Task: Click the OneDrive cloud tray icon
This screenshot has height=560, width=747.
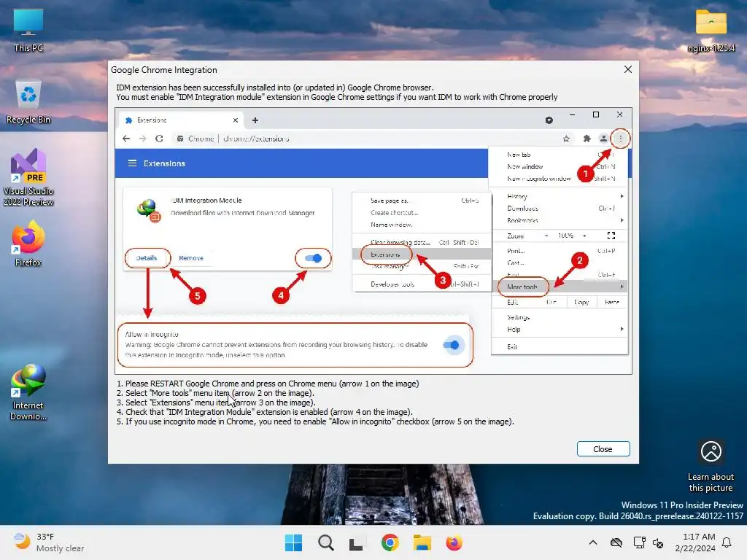Action: point(616,542)
